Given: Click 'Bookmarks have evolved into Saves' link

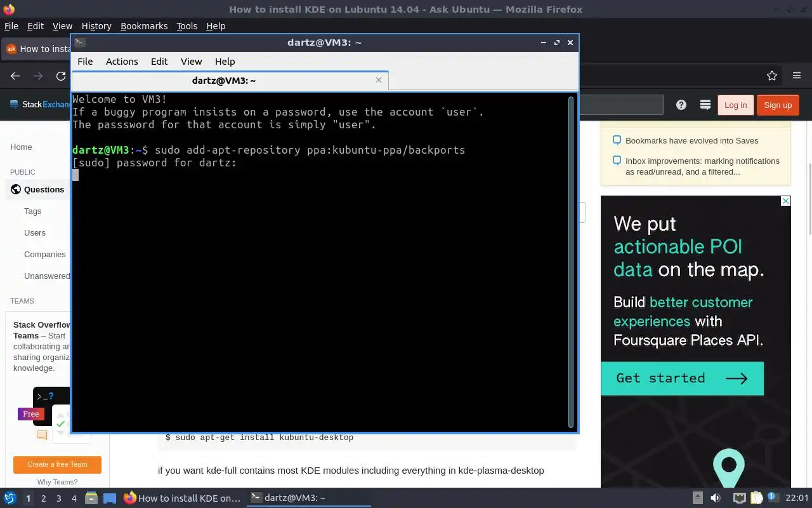Looking at the screenshot, I should [691, 140].
